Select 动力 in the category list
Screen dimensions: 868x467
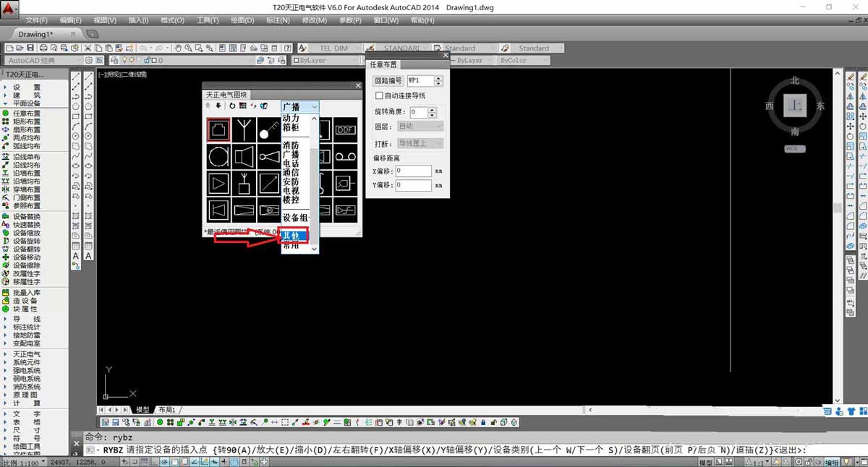tap(291, 118)
